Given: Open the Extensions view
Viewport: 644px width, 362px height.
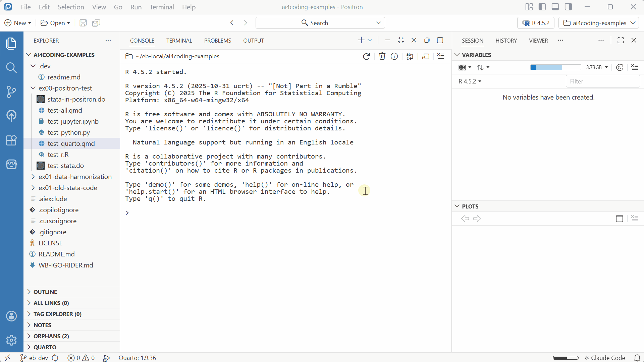Looking at the screenshot, I should point(11,140).
